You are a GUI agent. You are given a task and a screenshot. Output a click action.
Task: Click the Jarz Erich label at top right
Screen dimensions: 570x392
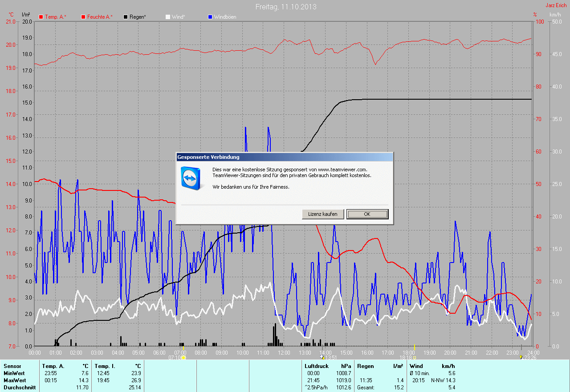[x=556, y=5]
